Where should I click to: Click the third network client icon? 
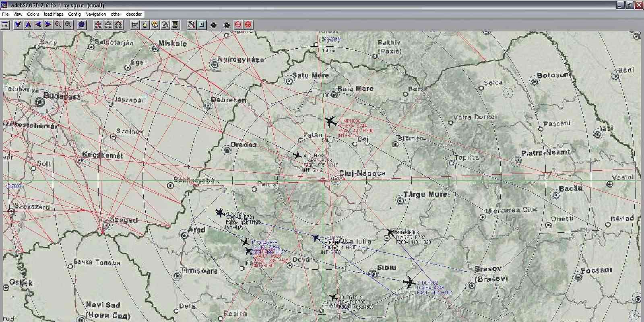tap(118, 25)
